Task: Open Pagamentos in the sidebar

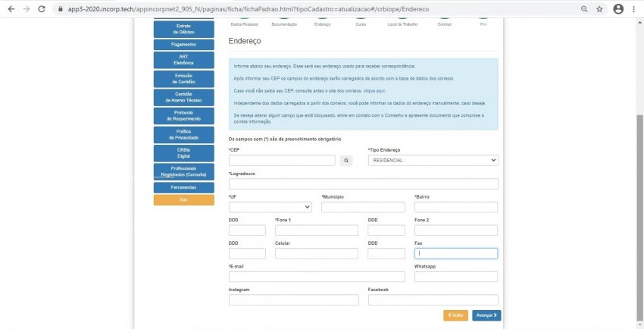Action: 183,45
